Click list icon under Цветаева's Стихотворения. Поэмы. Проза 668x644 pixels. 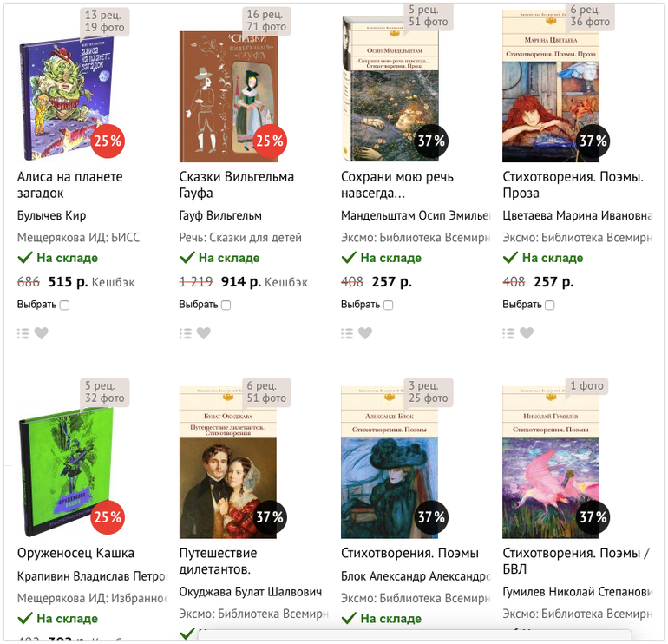[x=508, y=333]
